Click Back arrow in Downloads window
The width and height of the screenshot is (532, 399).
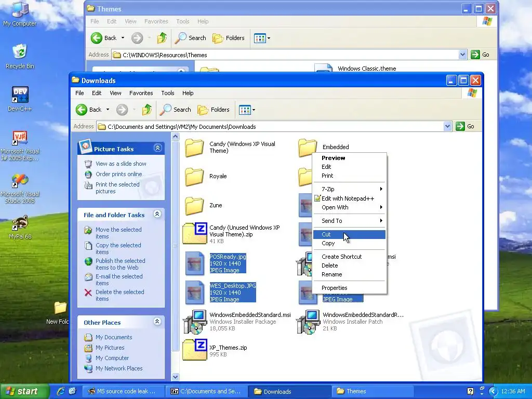[82, 110]
